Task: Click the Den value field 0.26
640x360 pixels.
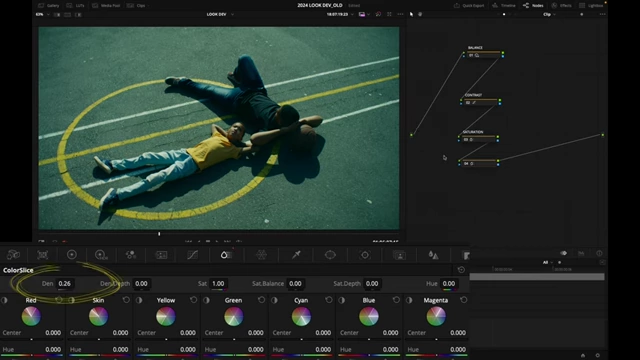Action: 64,284
